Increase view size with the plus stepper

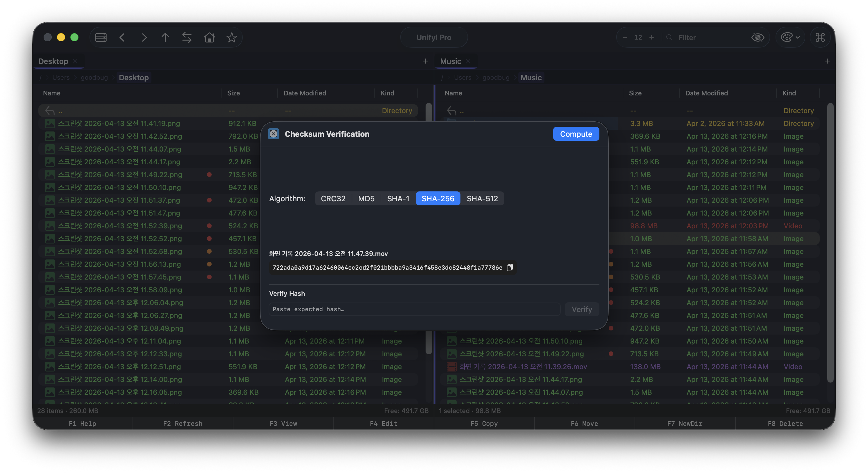tap(651, 37)
